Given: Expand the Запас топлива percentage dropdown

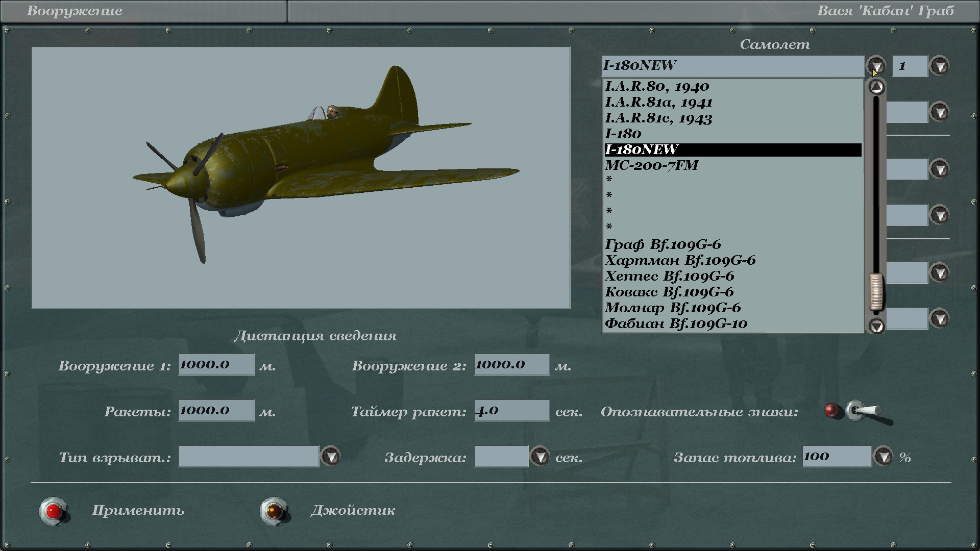Looking at the screenshot, I should point(884,457).
